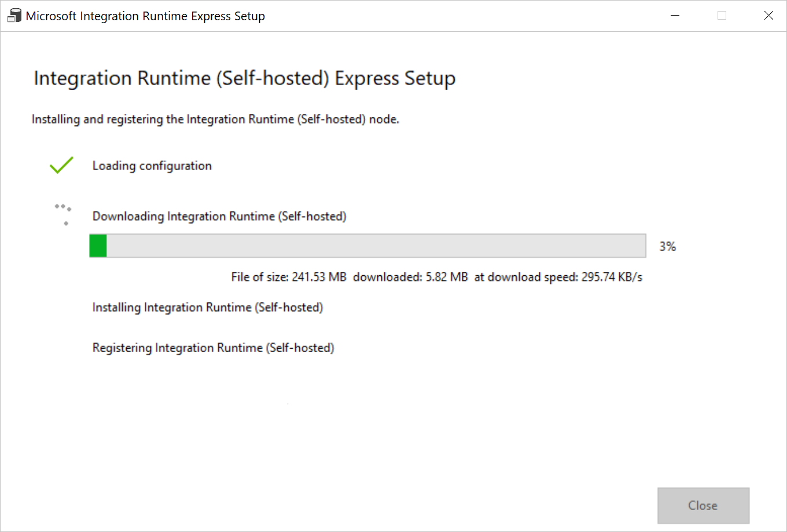Screen dimensions: 787x532
Task: Click the download speed status text
Action: click(437, 276)
